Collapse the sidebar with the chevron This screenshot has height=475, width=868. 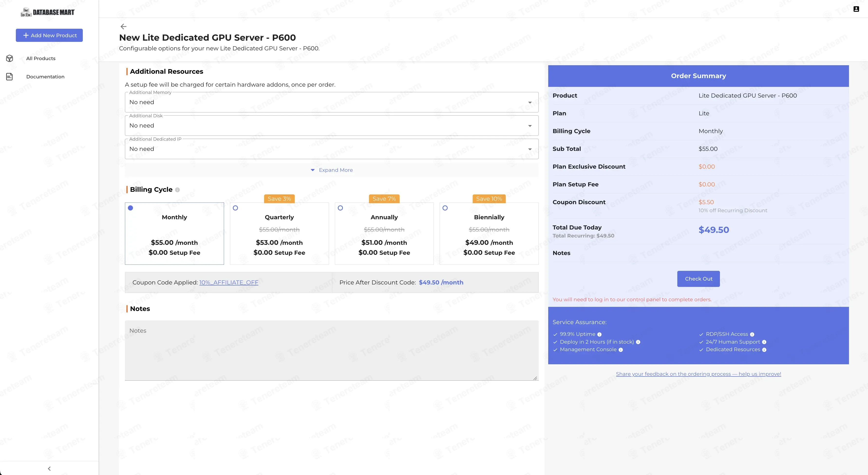point(49,469)
